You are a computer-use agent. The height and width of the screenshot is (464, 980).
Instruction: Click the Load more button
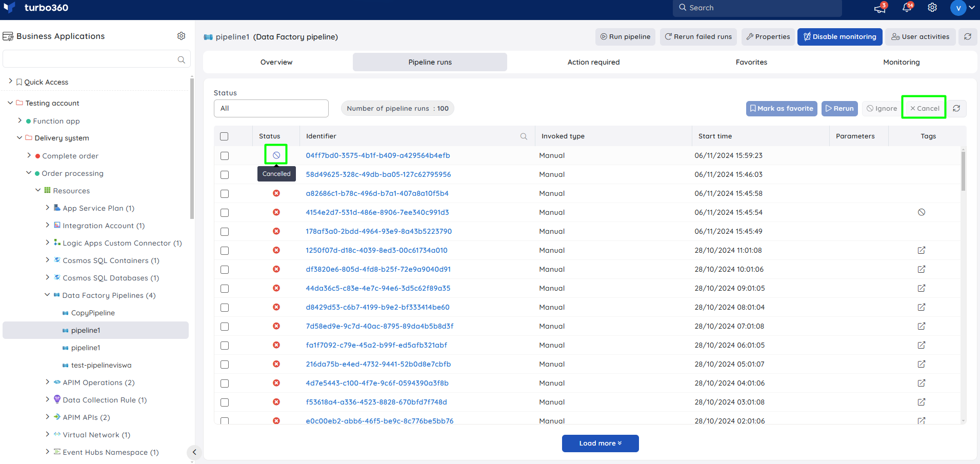(x=600, y=443)
